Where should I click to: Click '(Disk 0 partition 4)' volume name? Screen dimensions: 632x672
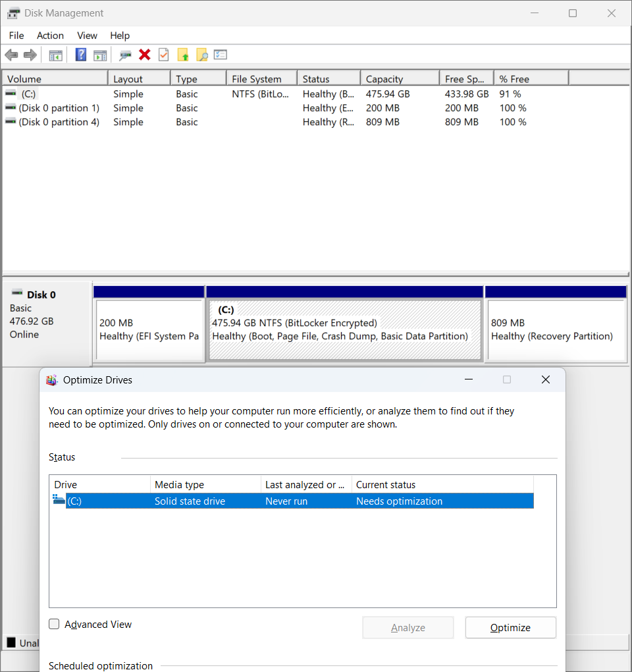click(x=59, y=122)
